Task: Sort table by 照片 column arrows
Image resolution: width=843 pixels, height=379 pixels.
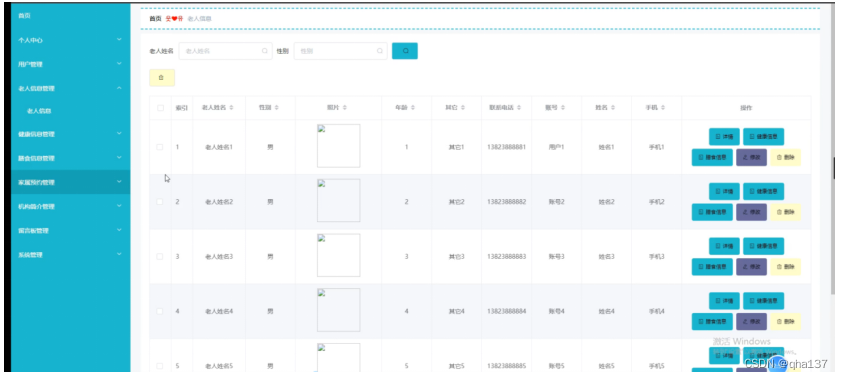Action: pos(345,108)
